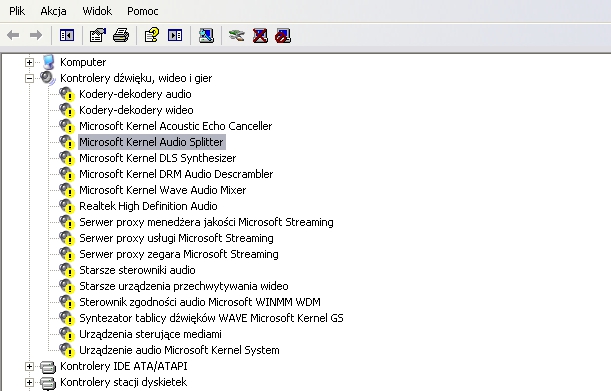This screenshot has height=391, width=611.
Task: Click the Uninstall device toolbar icon
Action: 260,35
